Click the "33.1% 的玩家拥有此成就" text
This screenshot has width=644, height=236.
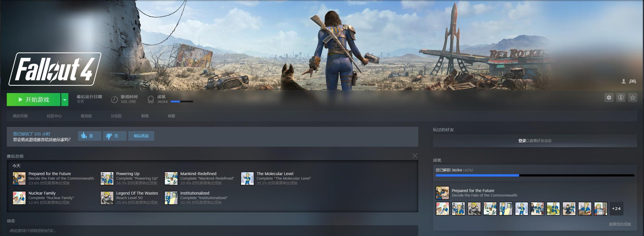(x=277, y=183)
